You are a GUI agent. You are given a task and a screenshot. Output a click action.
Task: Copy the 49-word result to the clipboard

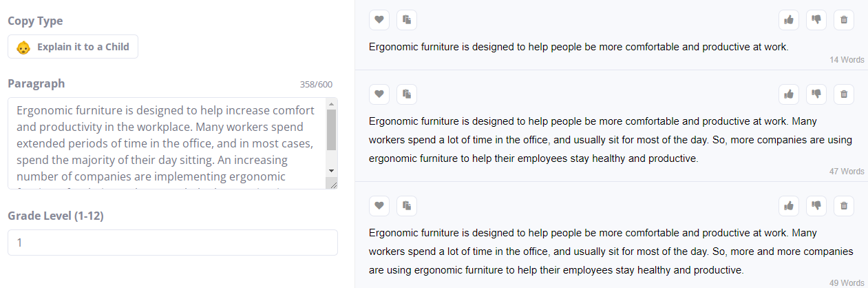coord(407,205)
